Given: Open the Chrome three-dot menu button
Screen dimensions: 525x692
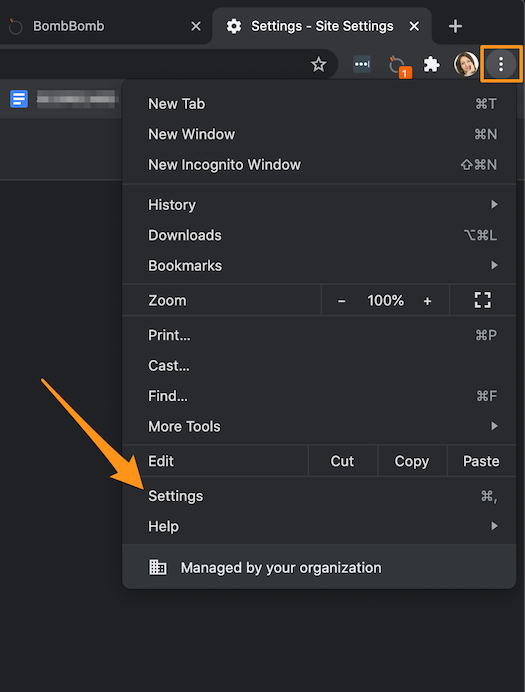Looking at the screenshot, I should coord(501,64).
